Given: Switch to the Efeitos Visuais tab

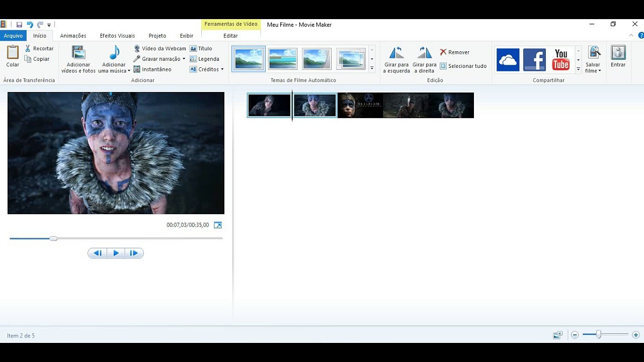Looking at the screenshot, I should 117,36.
